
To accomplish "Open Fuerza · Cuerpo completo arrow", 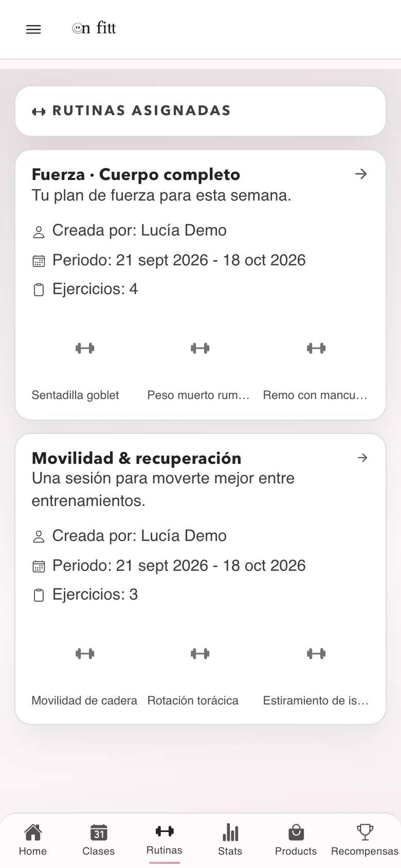I will point(361,174).
